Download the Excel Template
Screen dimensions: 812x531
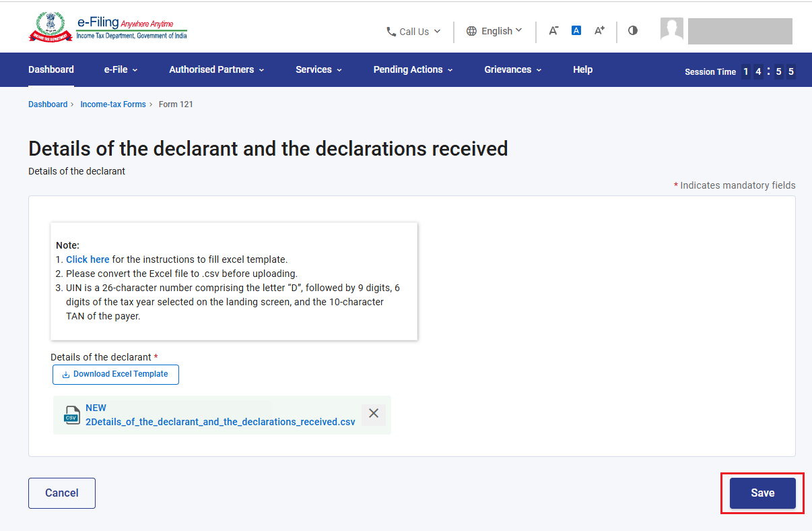[x=116, y=375]
